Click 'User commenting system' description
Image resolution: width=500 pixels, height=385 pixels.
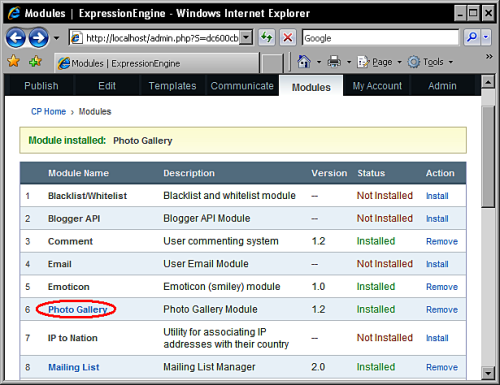[x=221, y=241]
